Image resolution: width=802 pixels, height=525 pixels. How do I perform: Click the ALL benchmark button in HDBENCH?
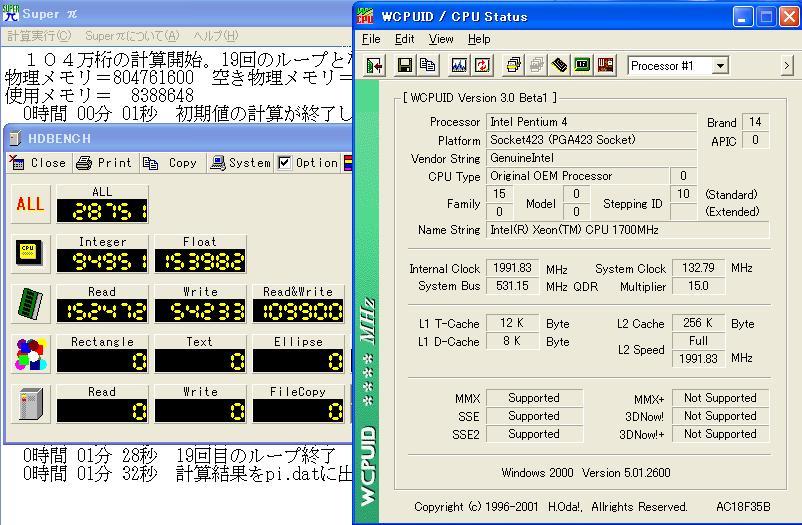coord(31,205)
